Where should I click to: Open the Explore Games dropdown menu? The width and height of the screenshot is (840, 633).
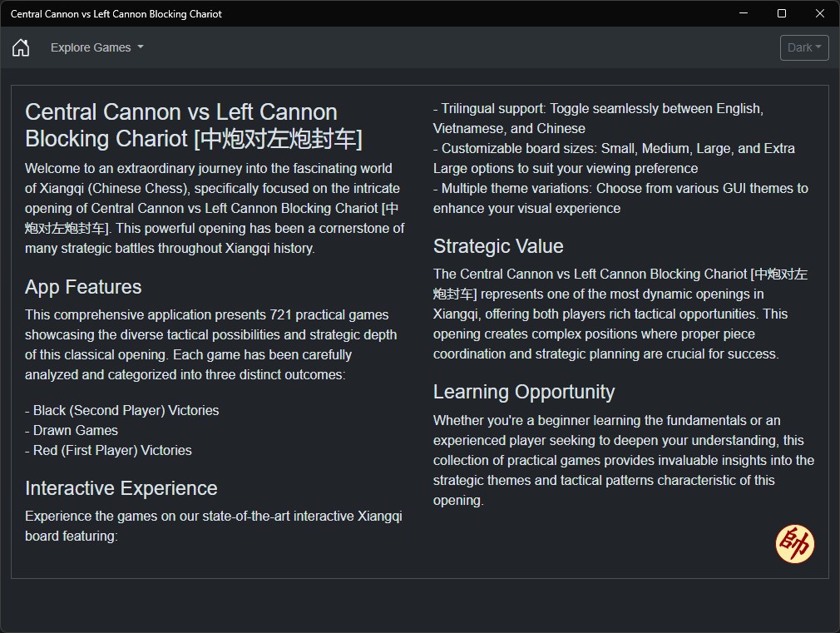tap(96, 47)
